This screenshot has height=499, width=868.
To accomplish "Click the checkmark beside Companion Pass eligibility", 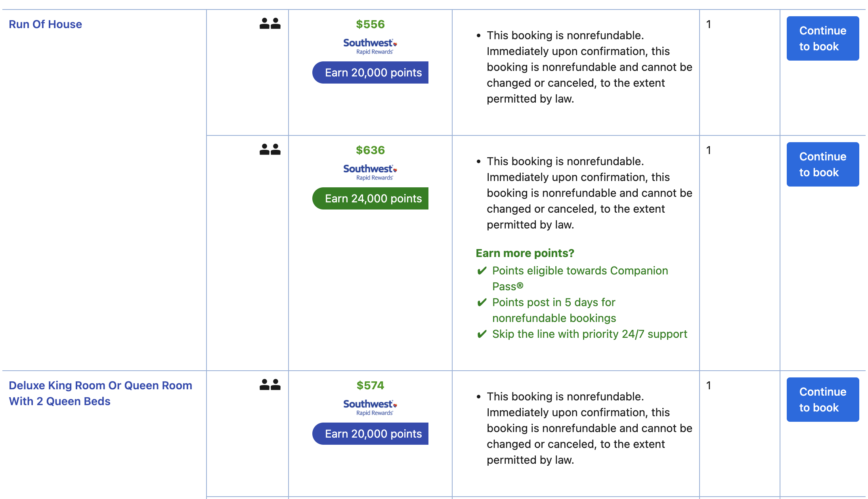I will coord(481,271).
